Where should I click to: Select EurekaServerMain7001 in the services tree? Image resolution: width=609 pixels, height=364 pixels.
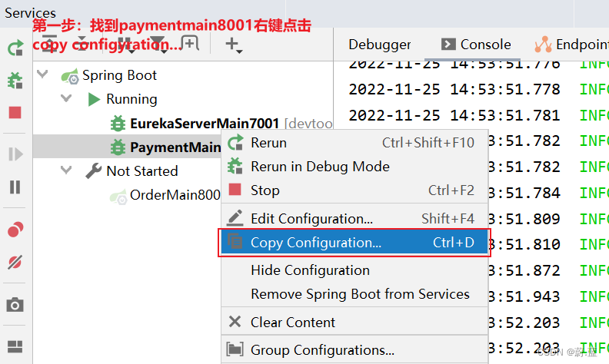pos(204,123)
